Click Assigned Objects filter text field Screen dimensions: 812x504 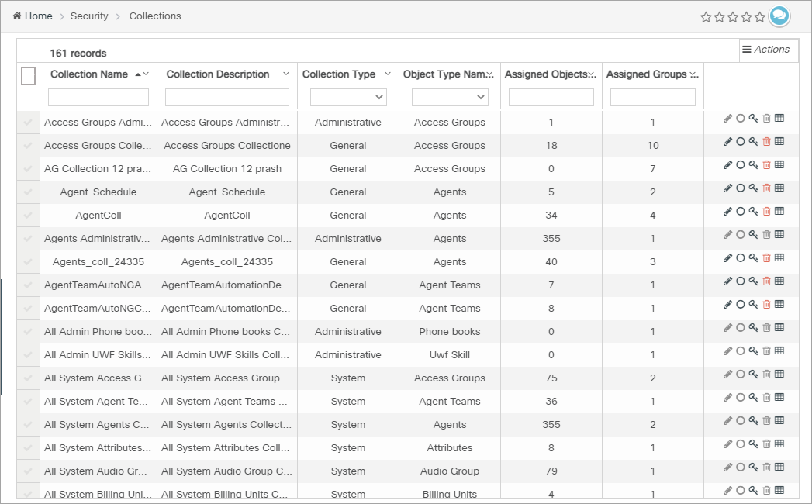[551, 97]
